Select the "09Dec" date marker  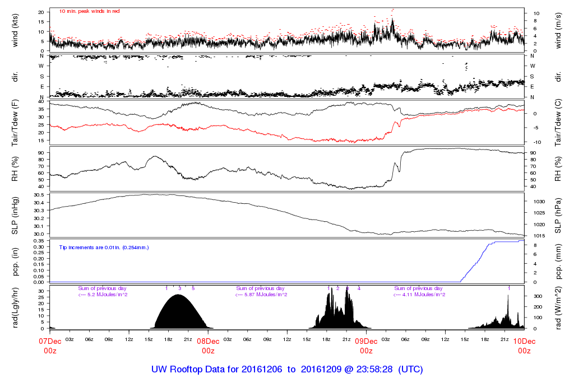367,342
